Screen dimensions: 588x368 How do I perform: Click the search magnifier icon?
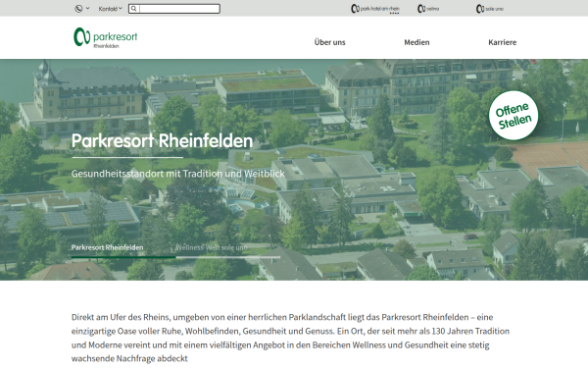(134, 9)
